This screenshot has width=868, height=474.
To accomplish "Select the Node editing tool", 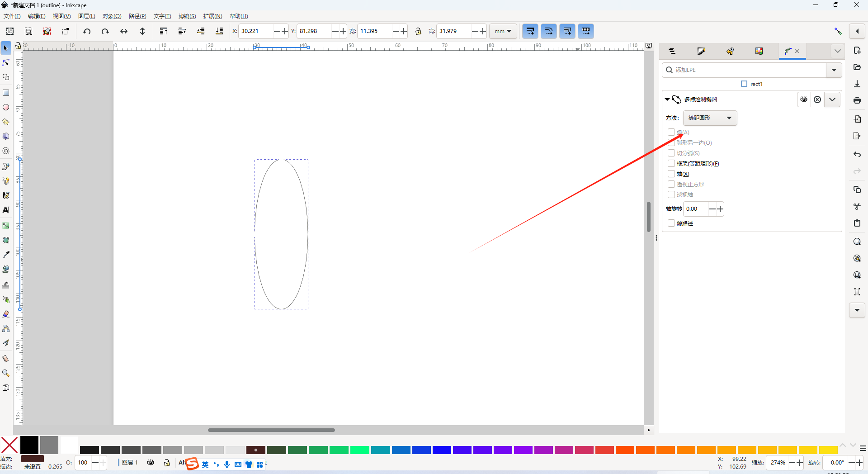I will coord(6,62).
